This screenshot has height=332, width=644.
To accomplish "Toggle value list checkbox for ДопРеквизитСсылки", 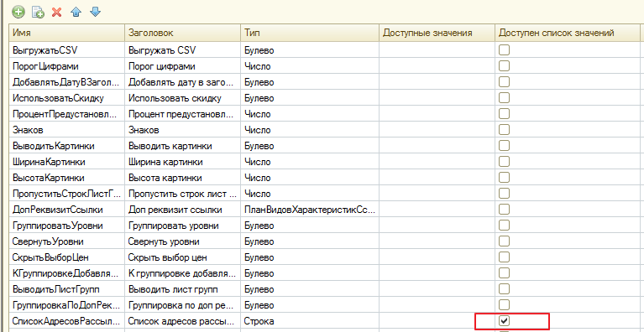I will pyautogui.click(x=504, y=210).
